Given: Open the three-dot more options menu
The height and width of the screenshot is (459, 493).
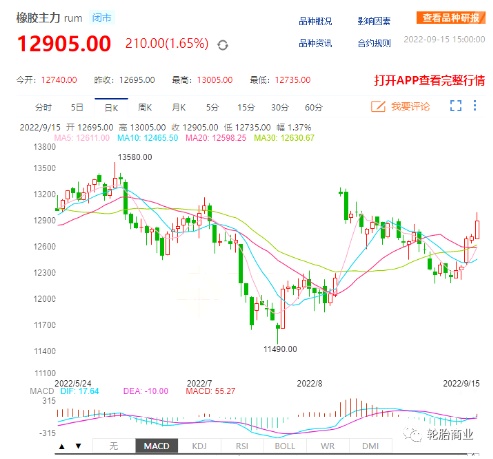Looking at the screenshot, I should tap(475, 106).
